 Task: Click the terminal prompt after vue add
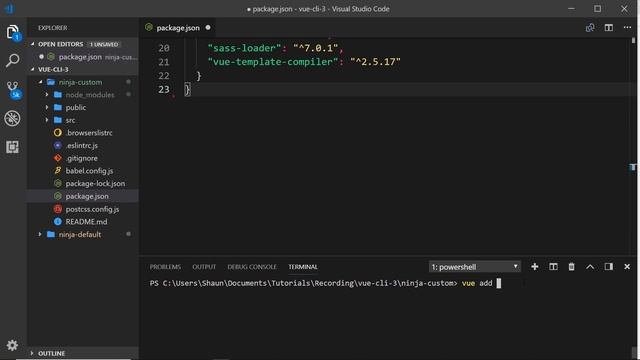[x=499, y=283]
